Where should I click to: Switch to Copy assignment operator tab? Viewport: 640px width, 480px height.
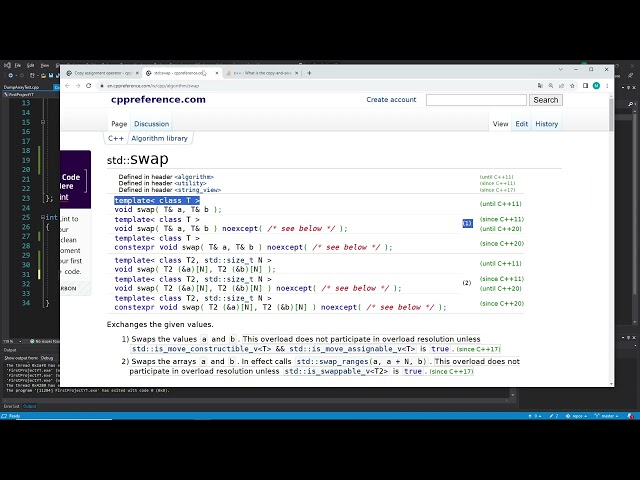pos(103,73)
